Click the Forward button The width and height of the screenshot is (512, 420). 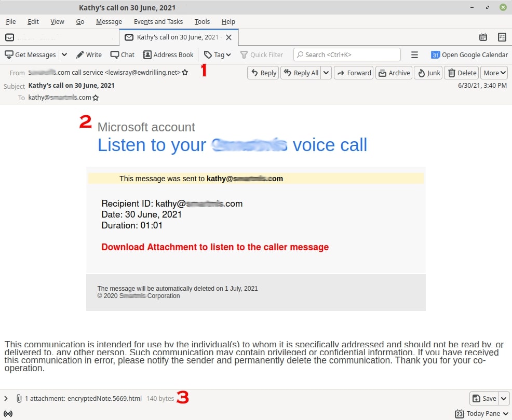354,73
